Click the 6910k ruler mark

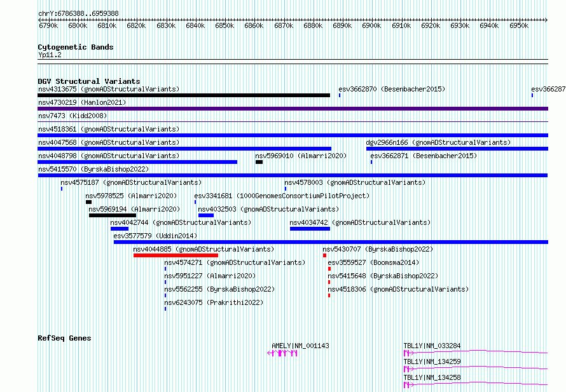[x=401, y=25]
